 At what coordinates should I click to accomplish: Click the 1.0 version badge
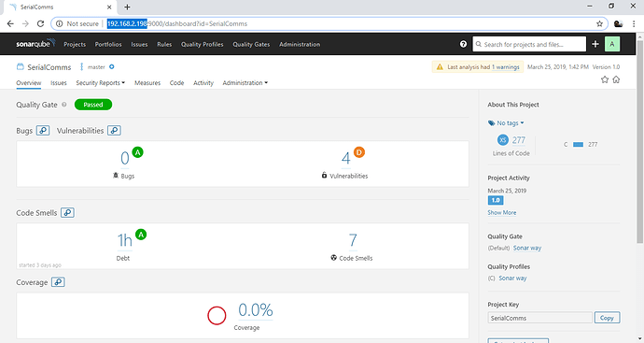point(496,200)
